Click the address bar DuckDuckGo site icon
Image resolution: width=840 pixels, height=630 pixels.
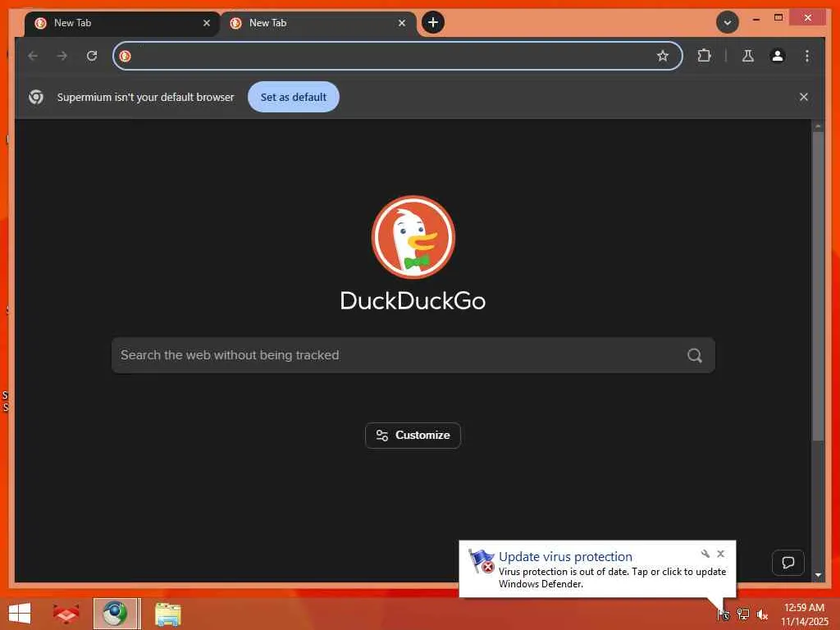click(126, 56)
